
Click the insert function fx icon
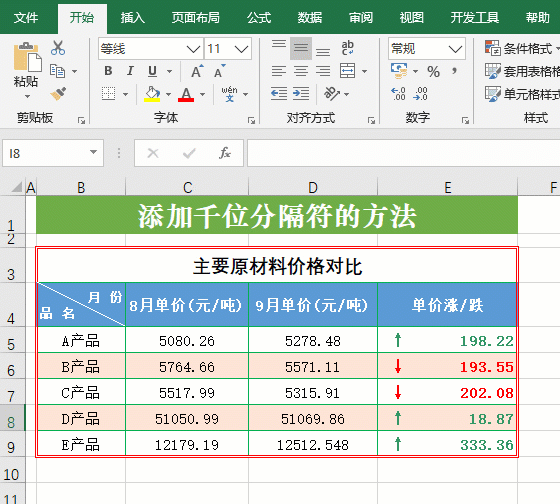[225, 153]
